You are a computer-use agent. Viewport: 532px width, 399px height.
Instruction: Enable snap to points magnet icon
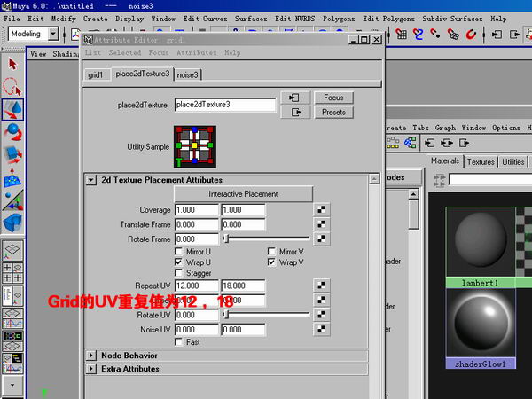(x=435, y=34)
